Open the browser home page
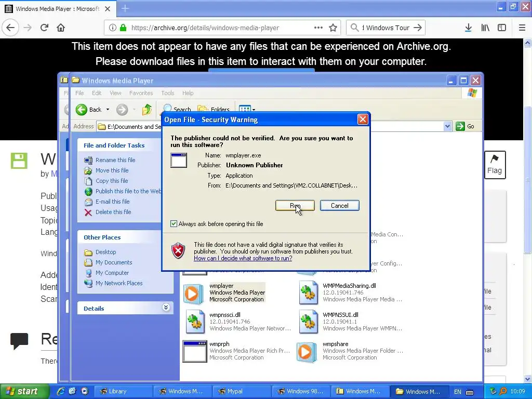Screen dimensions: 532x399 coord(61,28)
